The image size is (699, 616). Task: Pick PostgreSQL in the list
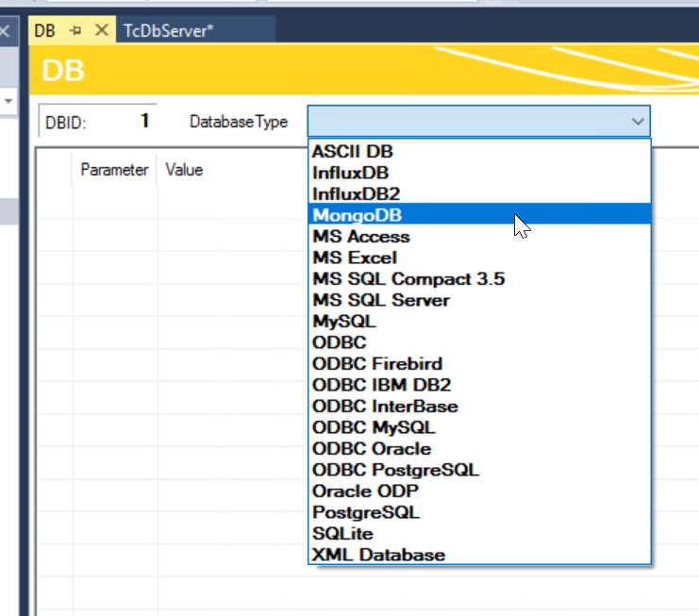[479, 512]
